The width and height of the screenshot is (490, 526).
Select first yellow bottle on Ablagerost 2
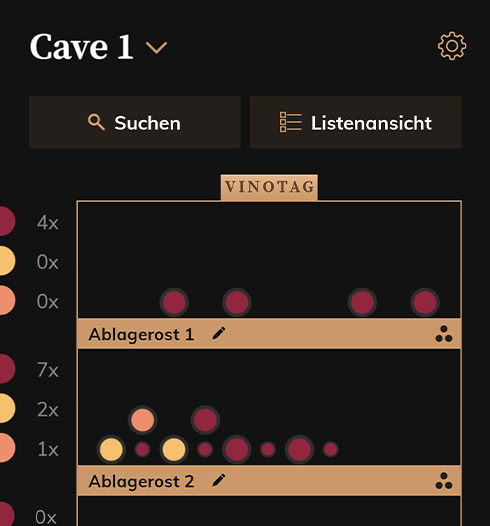(111, 450)
